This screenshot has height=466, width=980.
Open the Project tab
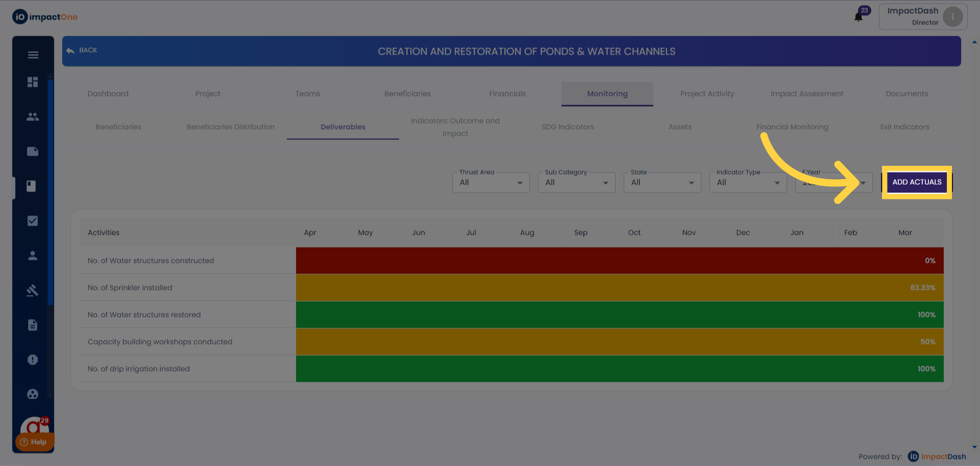point(208,94)
